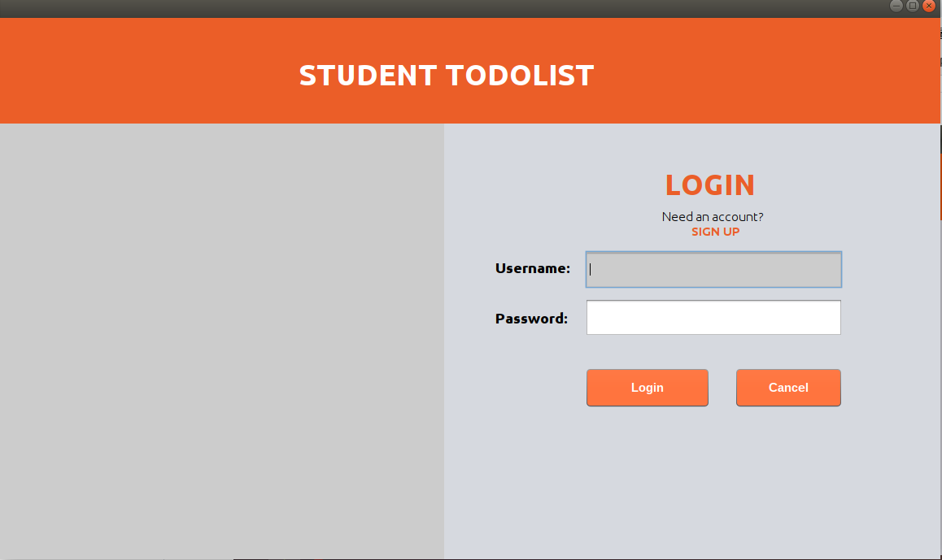Click inside the Password input field
The width and height of the screenshot is (942, 560).
[x=713, y=317]
